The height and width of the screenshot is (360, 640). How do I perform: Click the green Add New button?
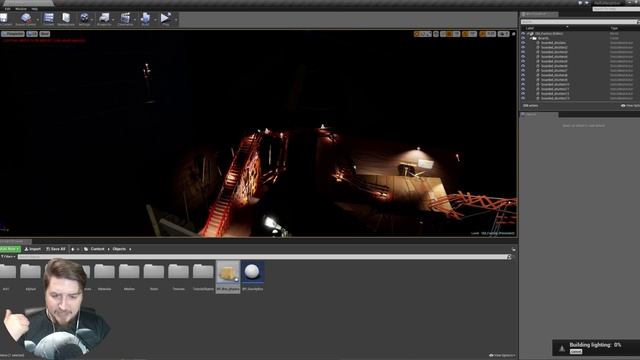pyautogui.click(x=10, y=249)
